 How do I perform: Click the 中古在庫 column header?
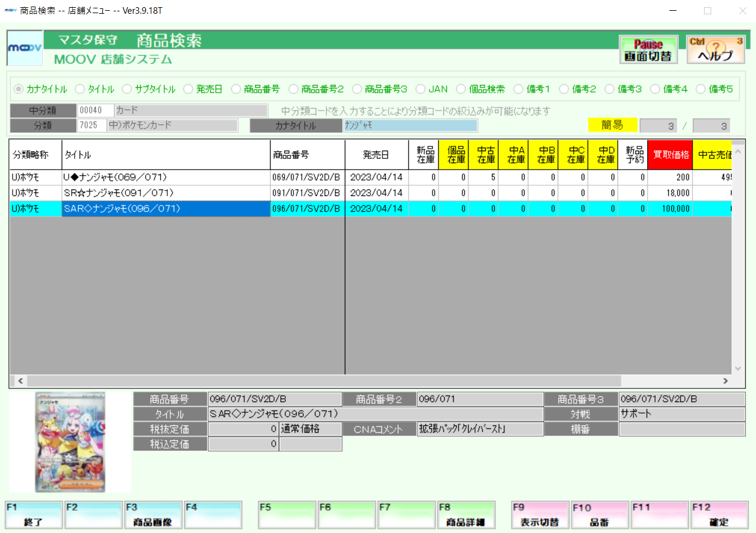click(x=483, y=155)
